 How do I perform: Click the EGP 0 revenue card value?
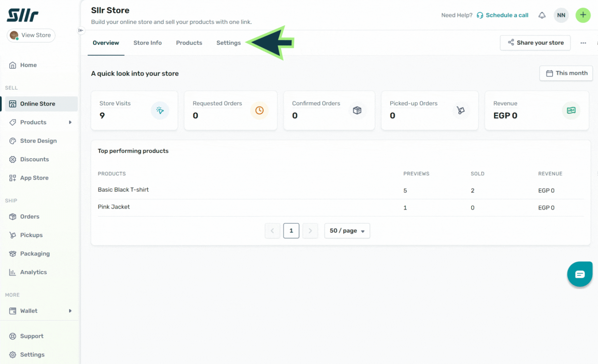tap(505, 116)
